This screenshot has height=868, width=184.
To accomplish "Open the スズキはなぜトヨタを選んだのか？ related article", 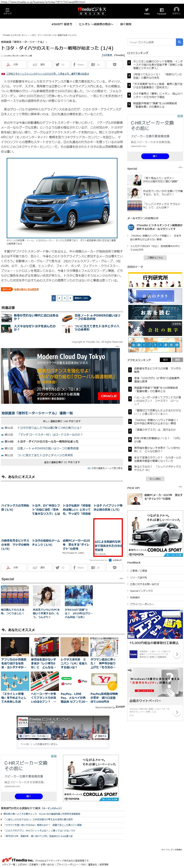I will pyautogui.click(x=34, y=328).
